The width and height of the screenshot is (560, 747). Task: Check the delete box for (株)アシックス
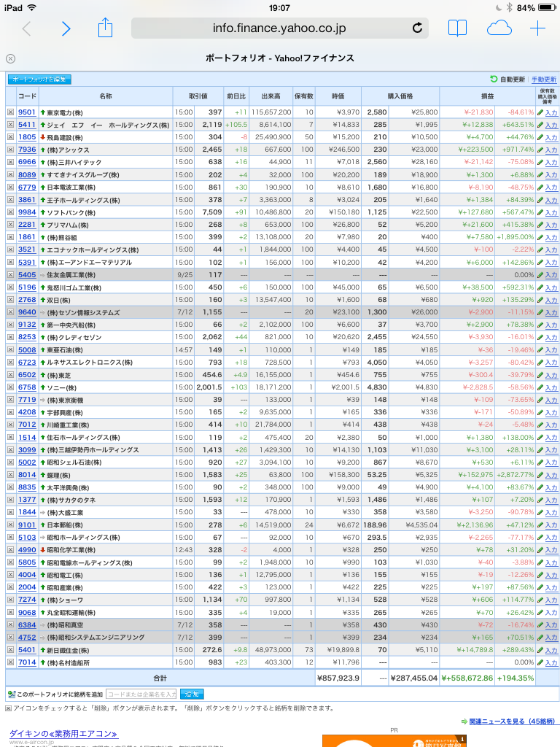coord(10,150)
